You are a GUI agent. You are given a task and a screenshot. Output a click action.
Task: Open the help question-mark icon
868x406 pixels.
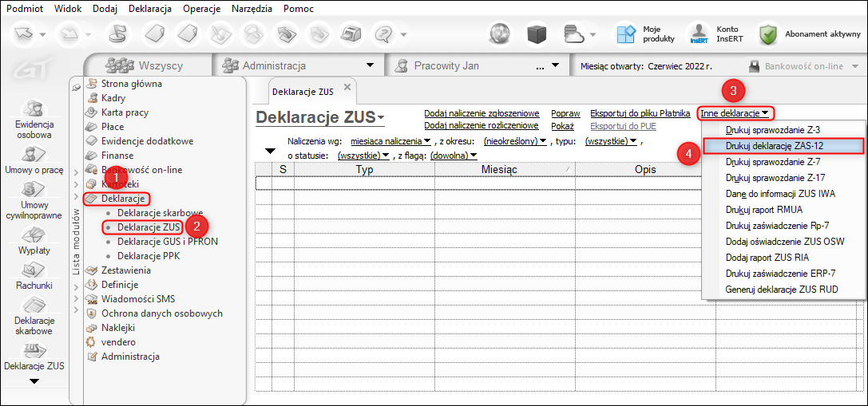click(x=383, y=35)
